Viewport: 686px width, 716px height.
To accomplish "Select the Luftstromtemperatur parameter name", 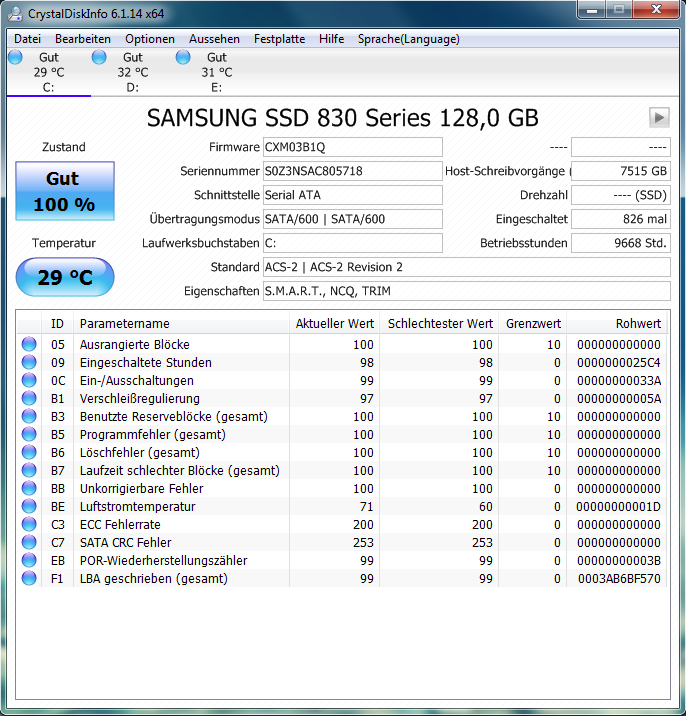I will click(x=137, y=506).
